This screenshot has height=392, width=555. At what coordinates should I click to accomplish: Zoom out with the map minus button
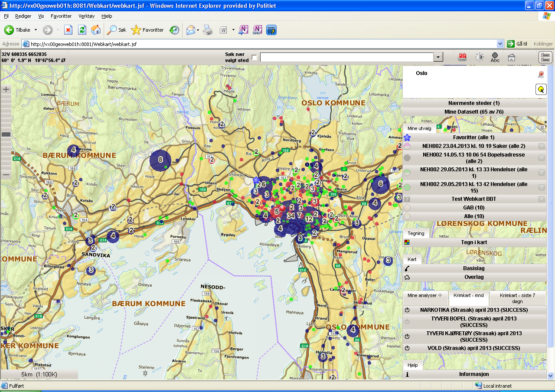click(6, 175)
